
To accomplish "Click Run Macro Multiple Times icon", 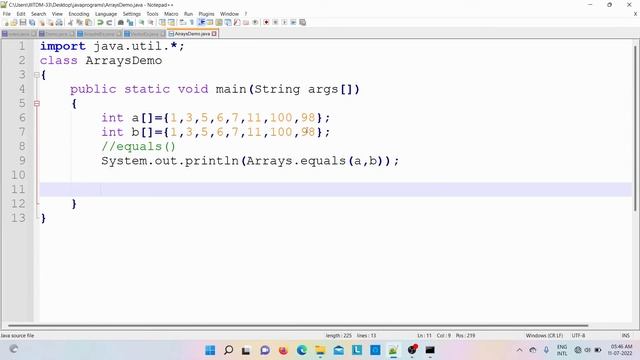I will (293, 22).
